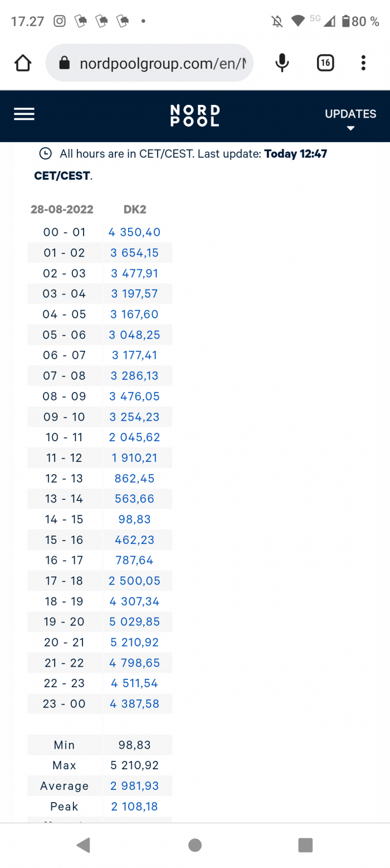Open the Average value 2 981,93
The width and height of the screenshot is (390, 868).
click(x=134, y=786)
